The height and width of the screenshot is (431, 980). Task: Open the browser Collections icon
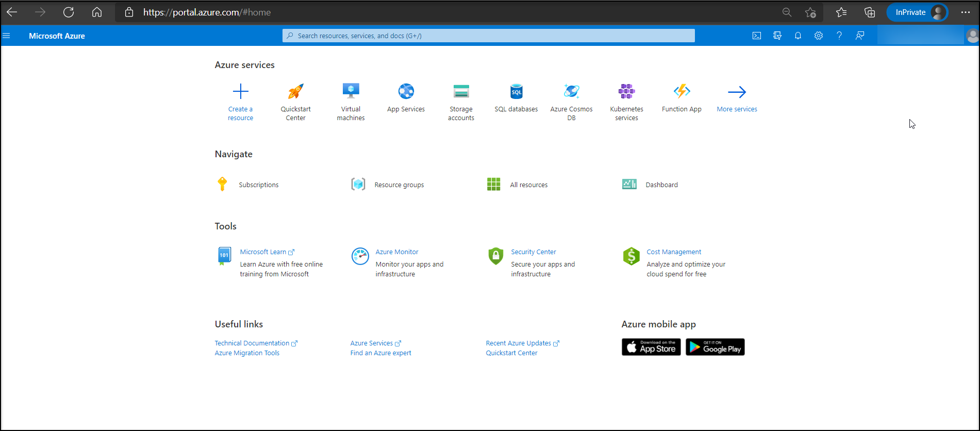870,12
